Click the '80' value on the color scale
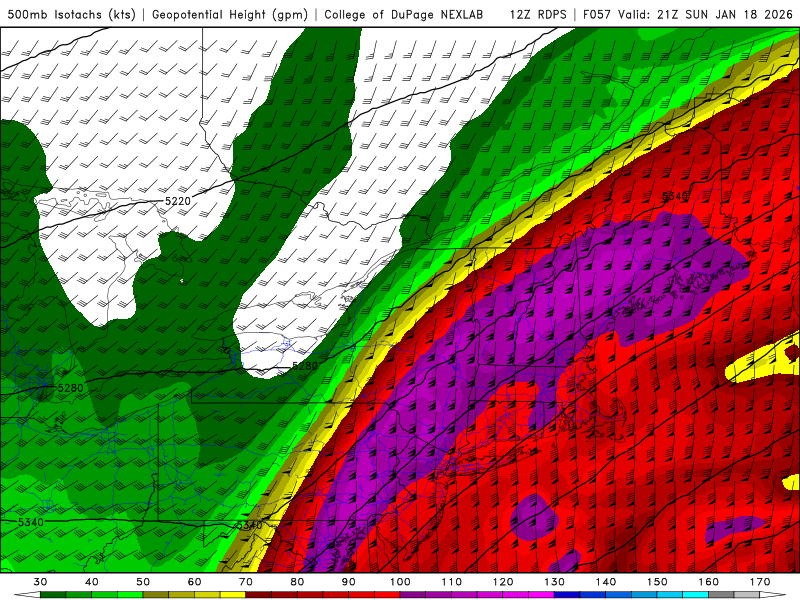The image size is (800, 600). point(297,582)
